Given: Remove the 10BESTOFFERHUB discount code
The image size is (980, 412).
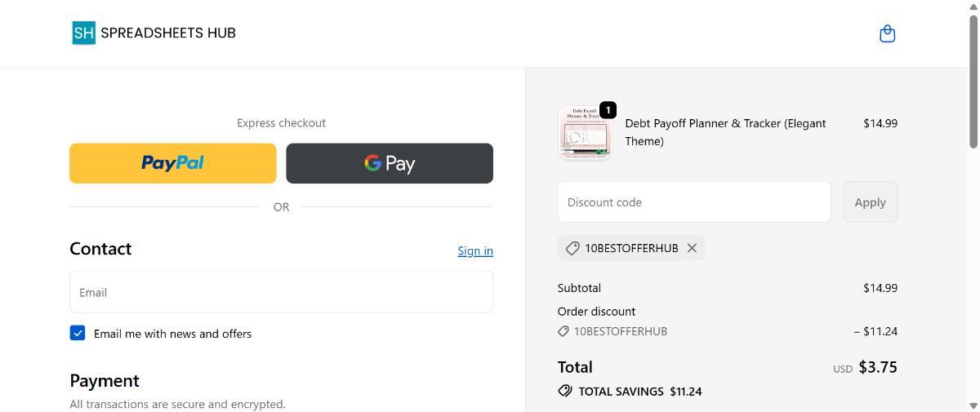Looking at the screenshot, I should (692, 248).
